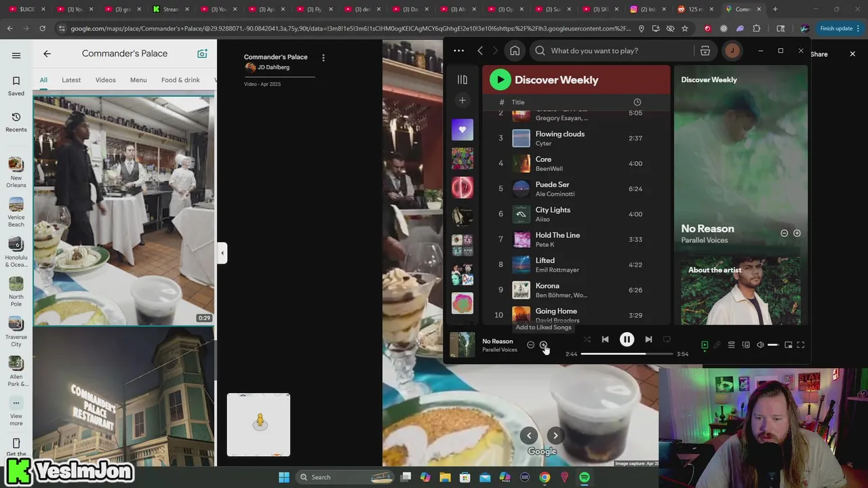Viewport: 868px width, 488px height.
Task: Click Get the app in Maps sidebar
Action: pos(16,448)
